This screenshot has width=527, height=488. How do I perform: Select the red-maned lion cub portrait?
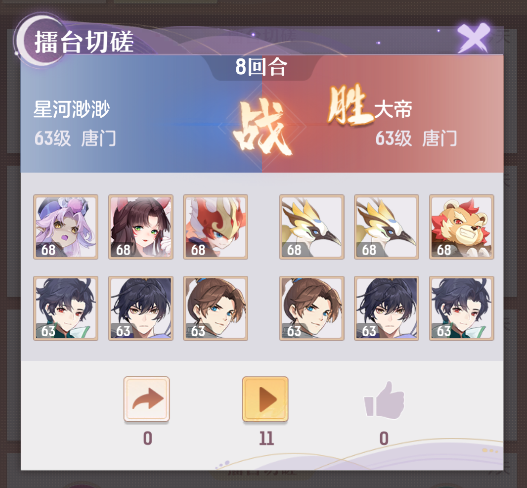461,227
